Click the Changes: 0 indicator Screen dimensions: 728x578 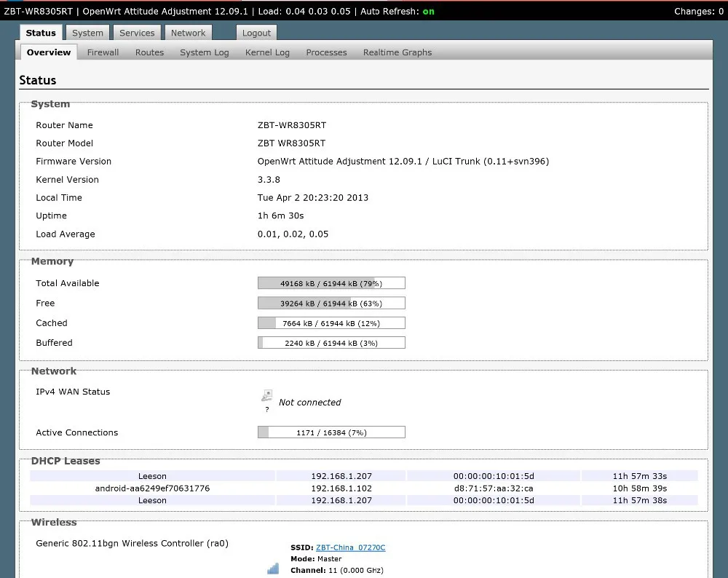click(x=699, y=11)
